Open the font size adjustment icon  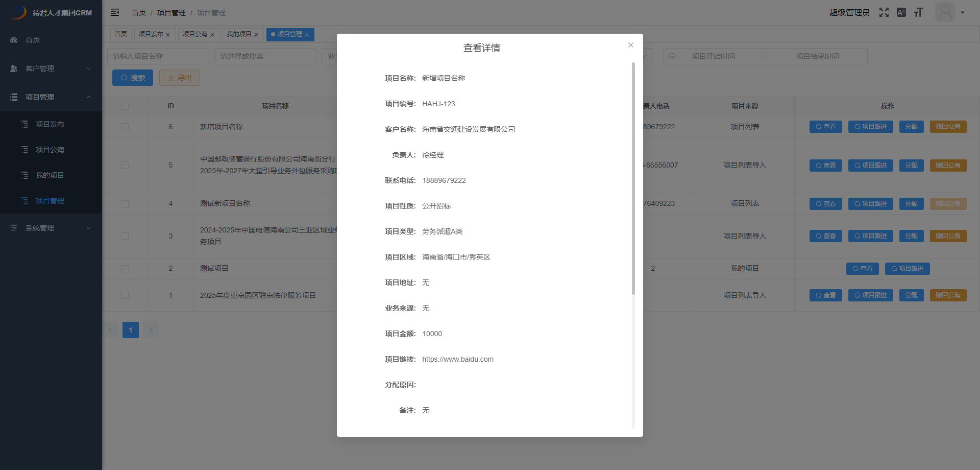tap(919, 12)
